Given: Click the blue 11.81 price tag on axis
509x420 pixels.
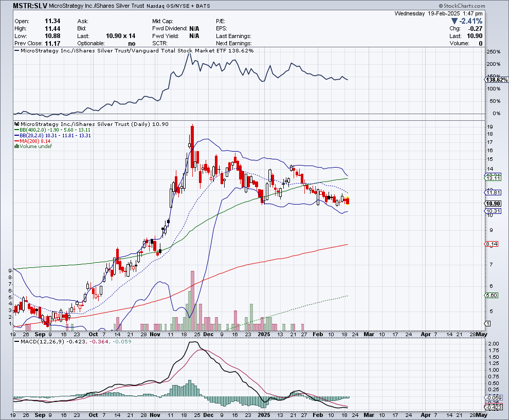Looking at the screenshot, I should (x=493, y=193).
